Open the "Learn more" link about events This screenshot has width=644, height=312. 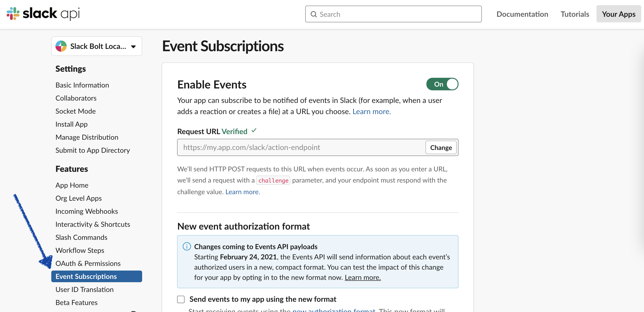pyautogui.click(x=371, y=111)
